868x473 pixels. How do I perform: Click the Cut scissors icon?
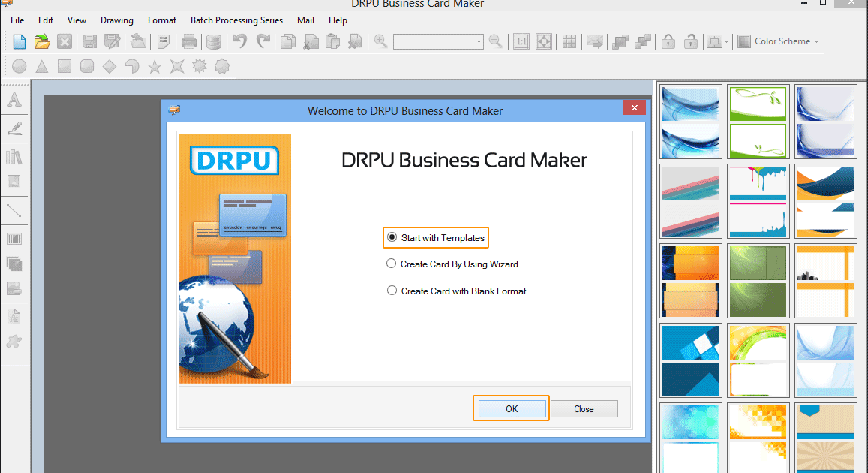(311, 41)
